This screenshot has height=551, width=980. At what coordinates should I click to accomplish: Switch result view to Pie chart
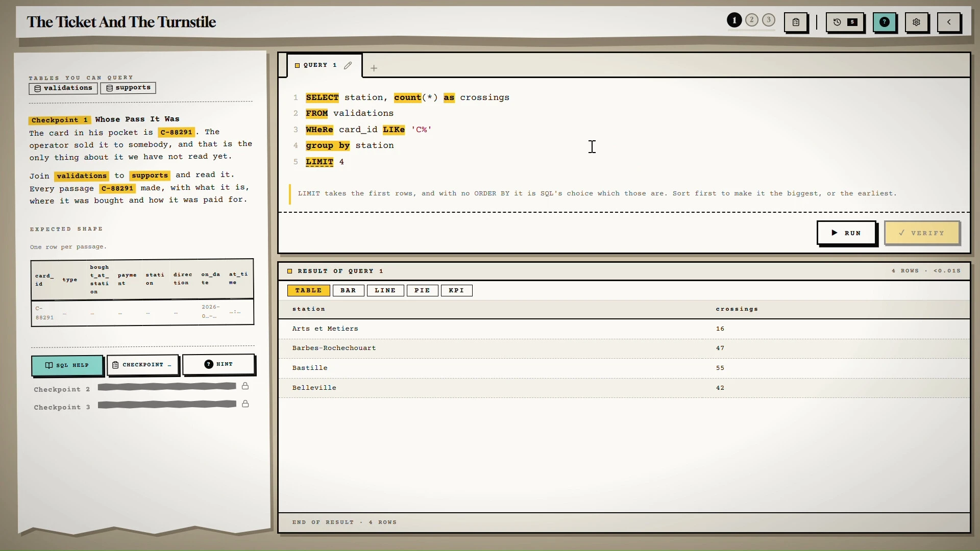click(422, 291)
